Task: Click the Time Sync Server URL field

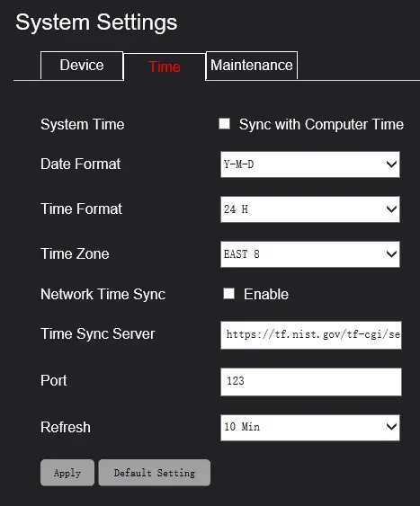Action: coord(311,335)
